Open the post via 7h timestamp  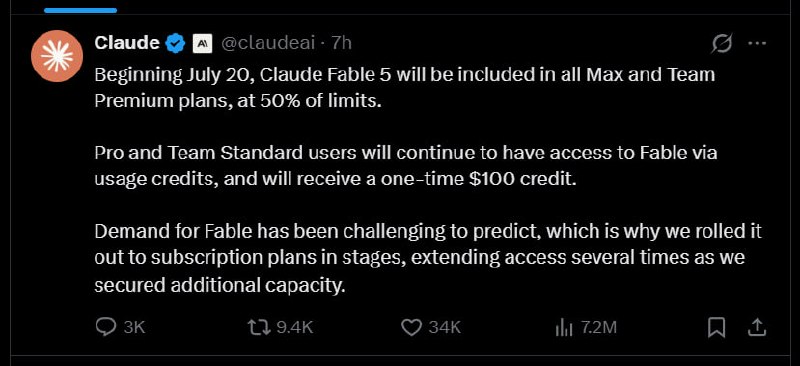tap(342, 43)
